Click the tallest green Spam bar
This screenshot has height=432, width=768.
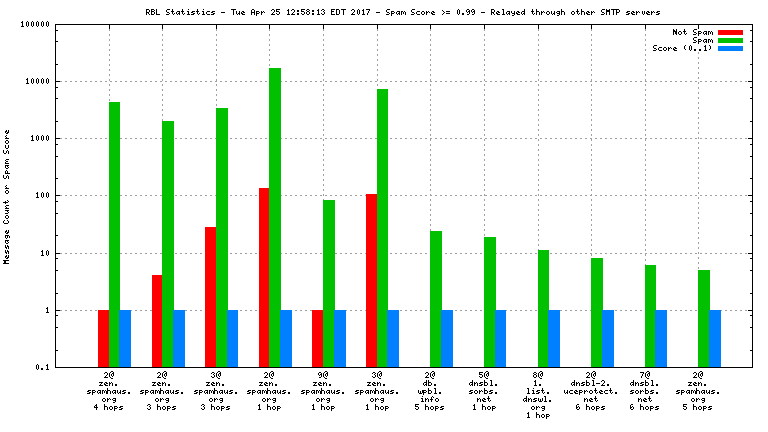(275, 217)
